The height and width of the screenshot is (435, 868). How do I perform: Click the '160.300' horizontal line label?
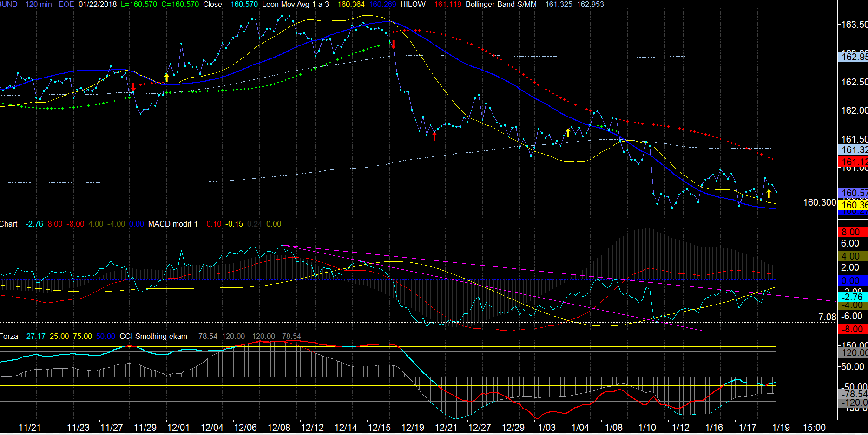pos(820,202)
